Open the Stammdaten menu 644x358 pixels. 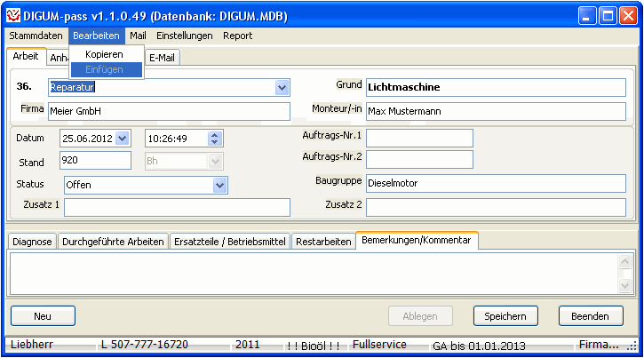click(x=36, y=36)
